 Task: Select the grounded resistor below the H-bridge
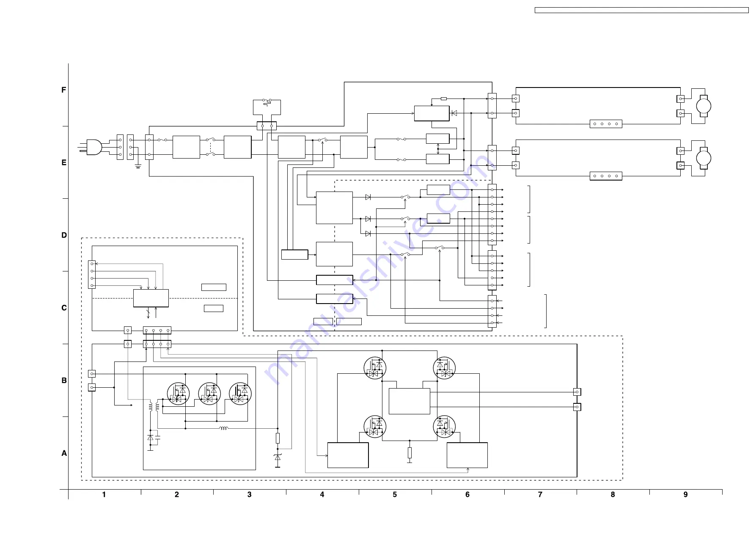tap(410, 453)
